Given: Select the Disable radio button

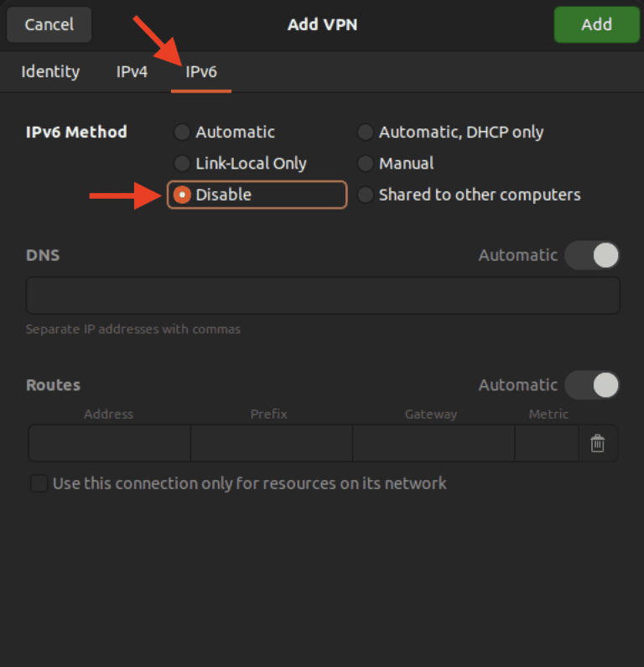Looking at the screenshot, I should 182,195.
